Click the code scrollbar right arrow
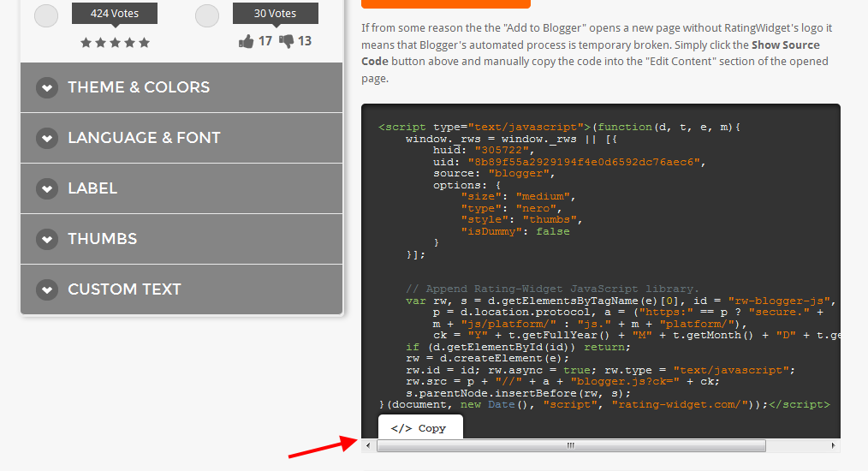This screenshot has height=471, width=868. tap(833, 445)
